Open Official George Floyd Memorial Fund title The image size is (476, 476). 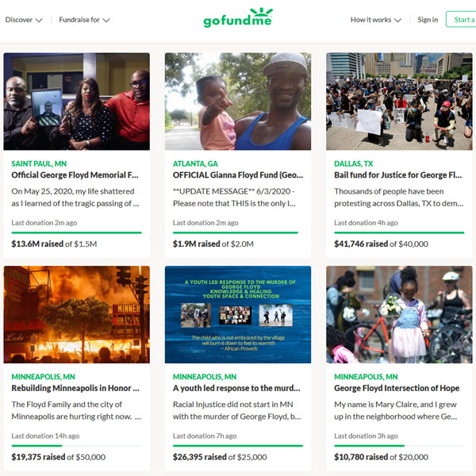pyautogui.click(x=75, y=175)
